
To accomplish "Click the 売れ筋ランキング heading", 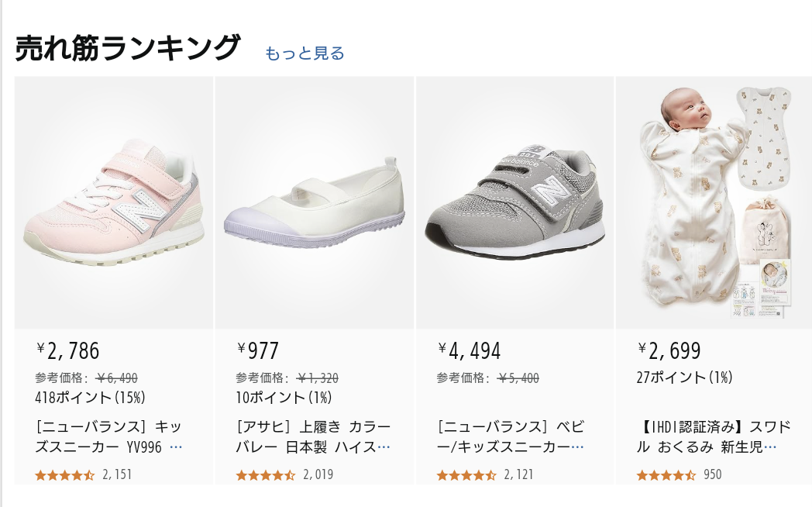I will click(x=128, y=48).
